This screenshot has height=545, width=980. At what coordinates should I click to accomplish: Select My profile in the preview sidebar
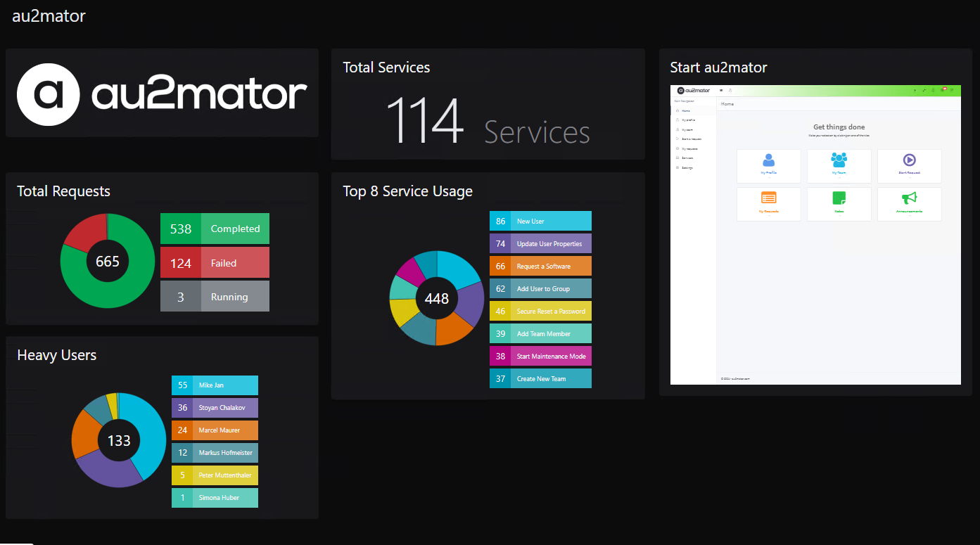click(693, 120)
